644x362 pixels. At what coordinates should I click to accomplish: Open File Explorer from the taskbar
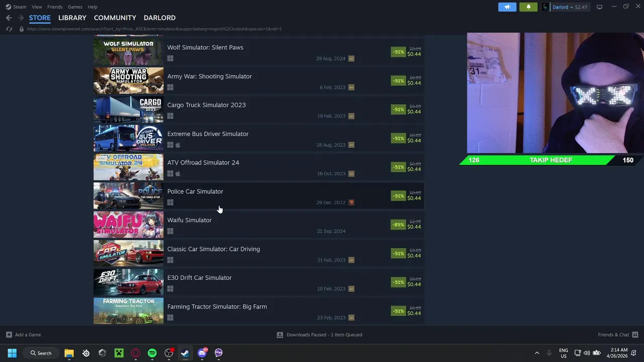[x=69, y=353]
